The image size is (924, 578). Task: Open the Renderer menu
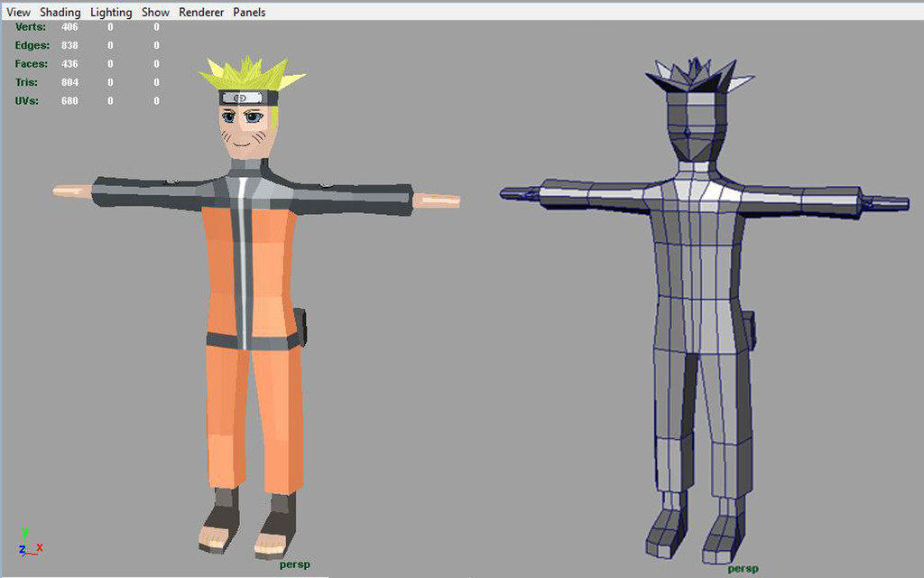coord(201,12)
